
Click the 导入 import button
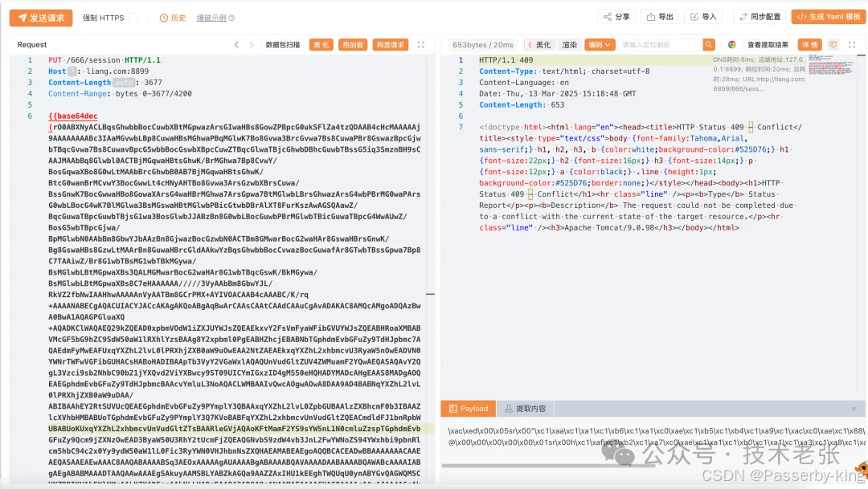point(703,17)
